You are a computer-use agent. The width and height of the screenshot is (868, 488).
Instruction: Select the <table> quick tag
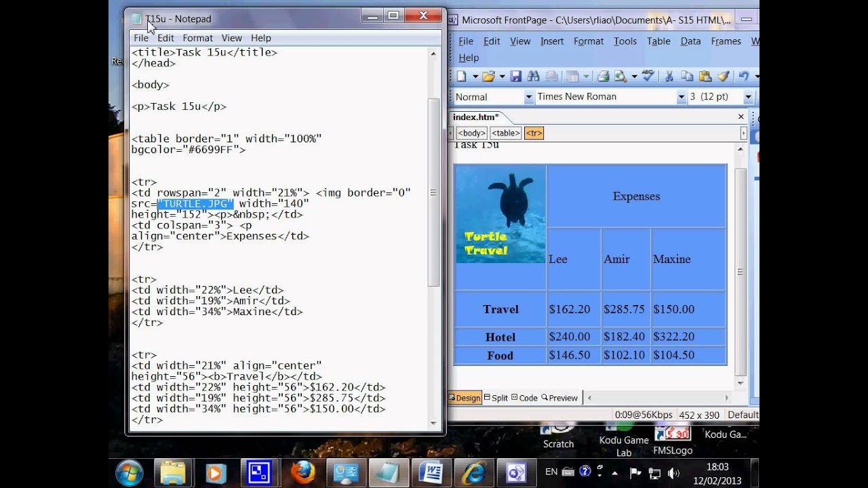click(506, 134)
